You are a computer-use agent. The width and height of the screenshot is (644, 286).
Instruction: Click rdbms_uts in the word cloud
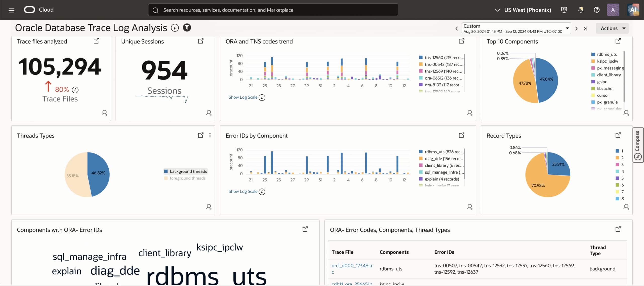click(x=206, y=276)
